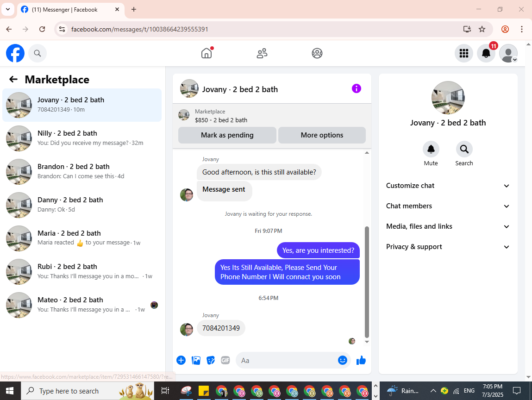Send a thumbs-up like
This screenshot has width=532, height=400.
(x=361, y=360)
